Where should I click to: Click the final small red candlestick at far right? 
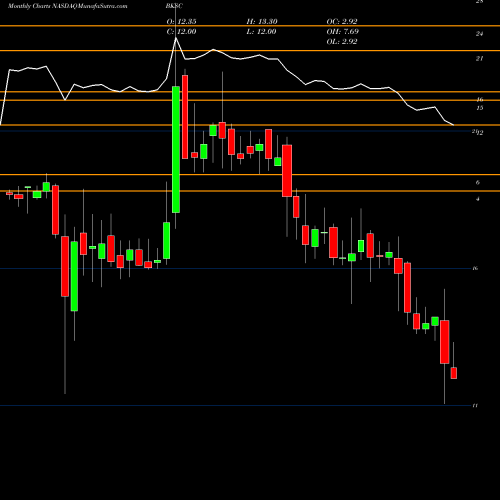point(454,373)
